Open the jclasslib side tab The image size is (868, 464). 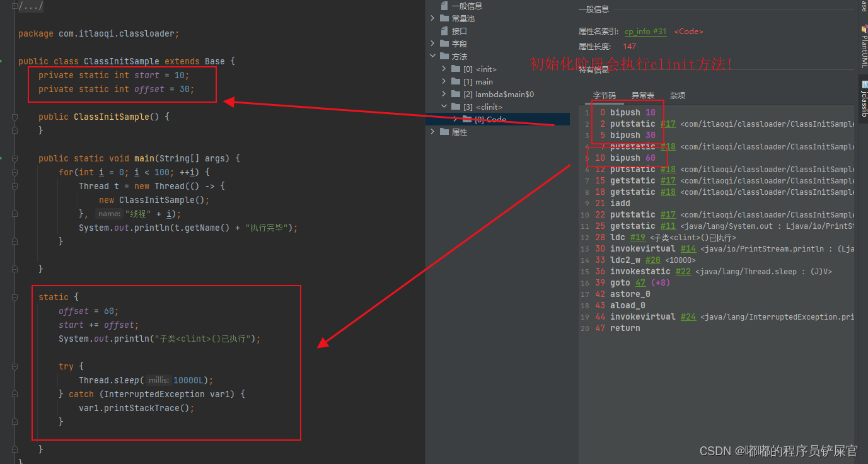(x=864, y=100)
